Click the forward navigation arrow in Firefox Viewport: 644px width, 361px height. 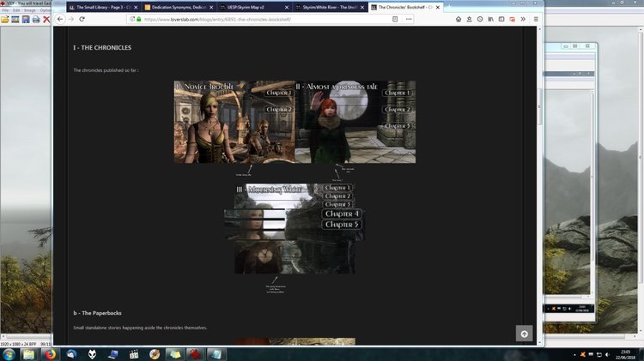tap(71, 19)
